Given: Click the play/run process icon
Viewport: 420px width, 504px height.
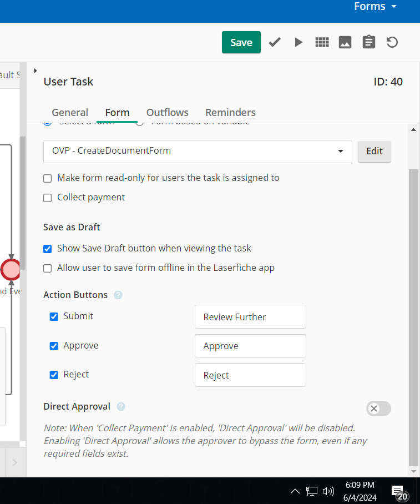Looking at the screenshot, I should coord(298,42).
